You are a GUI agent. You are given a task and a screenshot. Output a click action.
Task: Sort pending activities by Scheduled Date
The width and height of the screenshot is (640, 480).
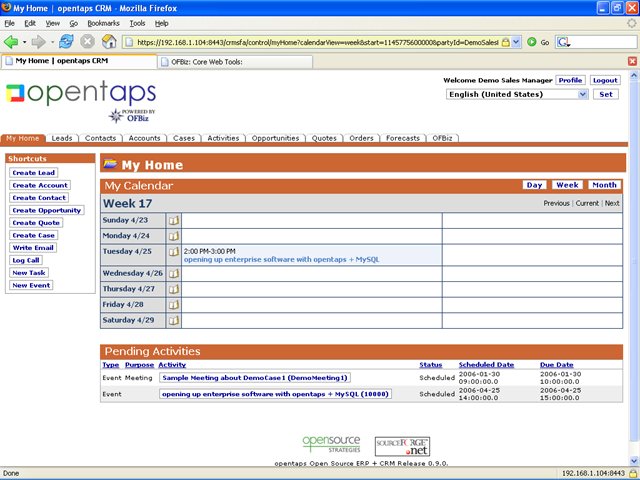click(486, 365)
